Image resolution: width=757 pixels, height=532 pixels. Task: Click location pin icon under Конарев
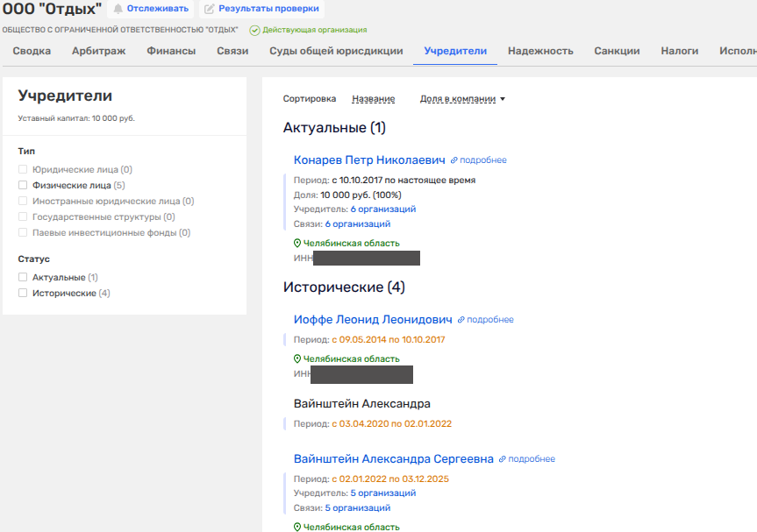tap(297, 243)
